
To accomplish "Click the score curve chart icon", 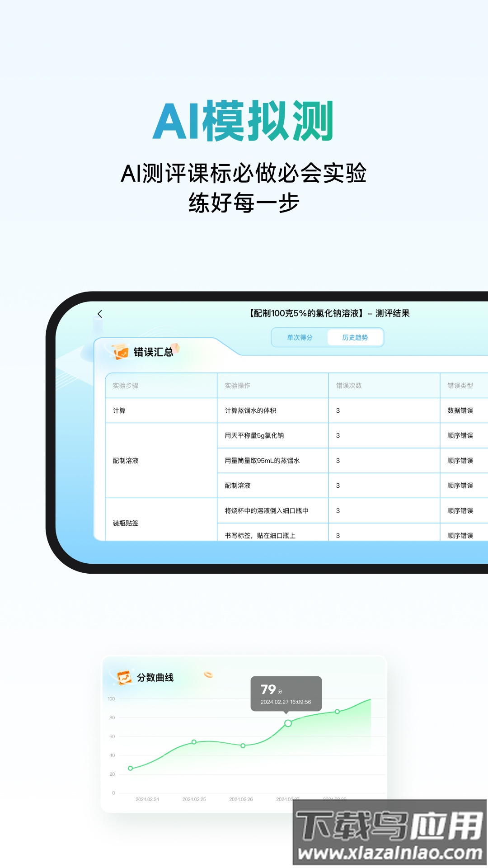I will pos(124,678).
